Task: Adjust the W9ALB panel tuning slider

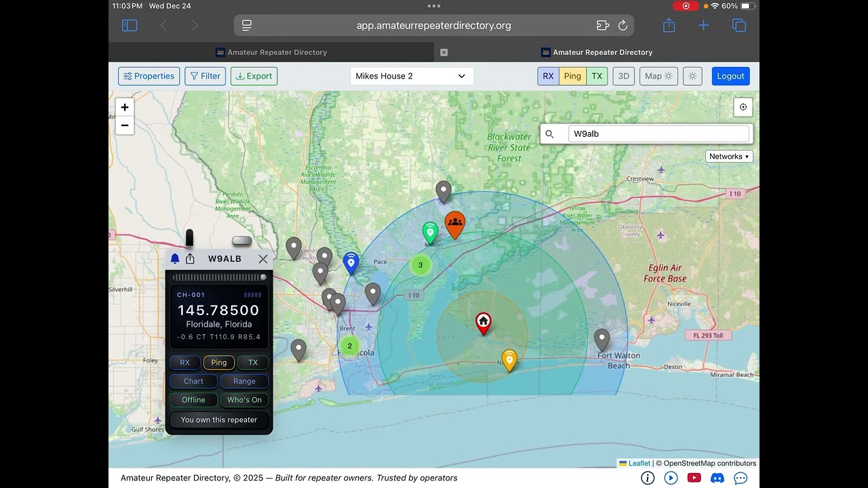Action: (219, 277)
